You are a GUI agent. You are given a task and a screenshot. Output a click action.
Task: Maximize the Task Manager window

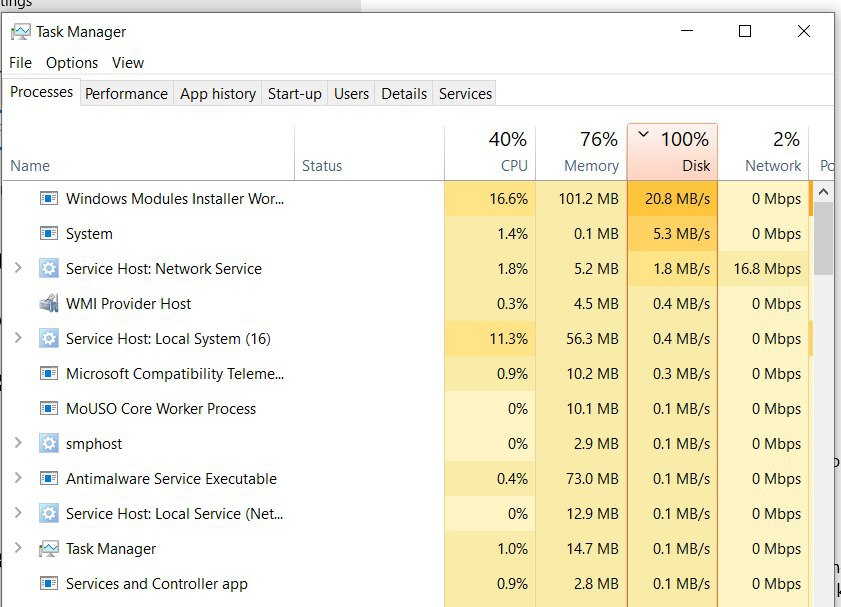pyautogui.click(x=744, y=31)
